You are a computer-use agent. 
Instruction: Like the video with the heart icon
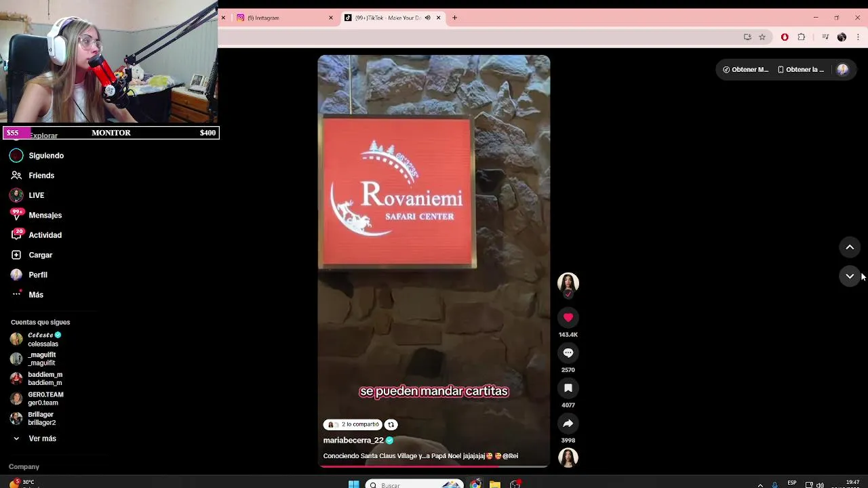[x=568, y=317]
